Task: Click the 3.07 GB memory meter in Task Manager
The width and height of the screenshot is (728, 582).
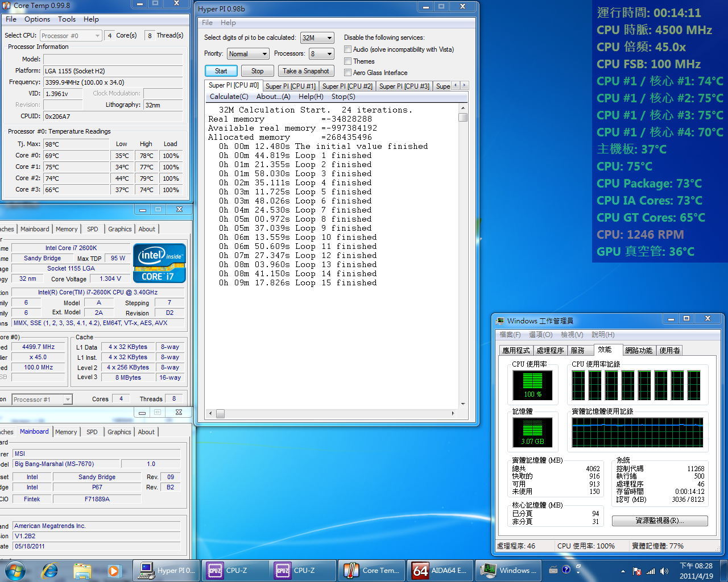Action: [533, 433]
